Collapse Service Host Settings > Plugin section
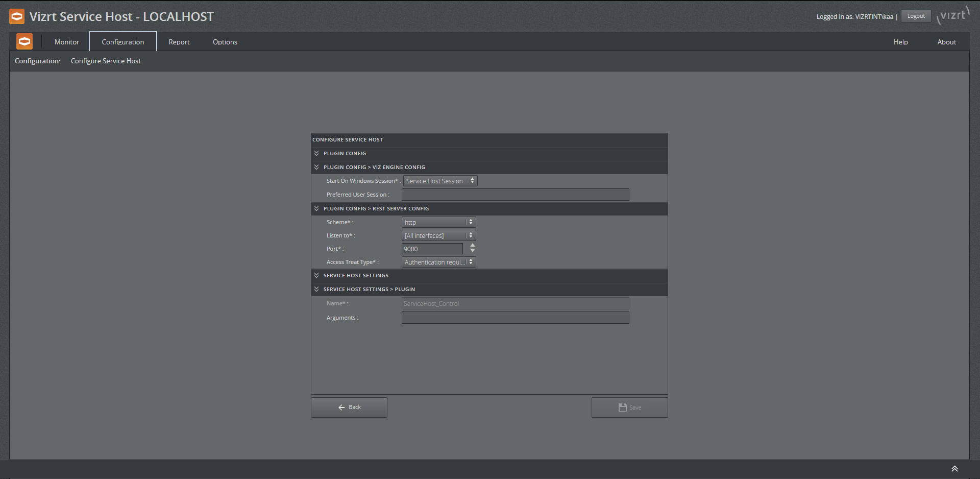980x479 pixels. pyautogui.click(x=316, y=289)
